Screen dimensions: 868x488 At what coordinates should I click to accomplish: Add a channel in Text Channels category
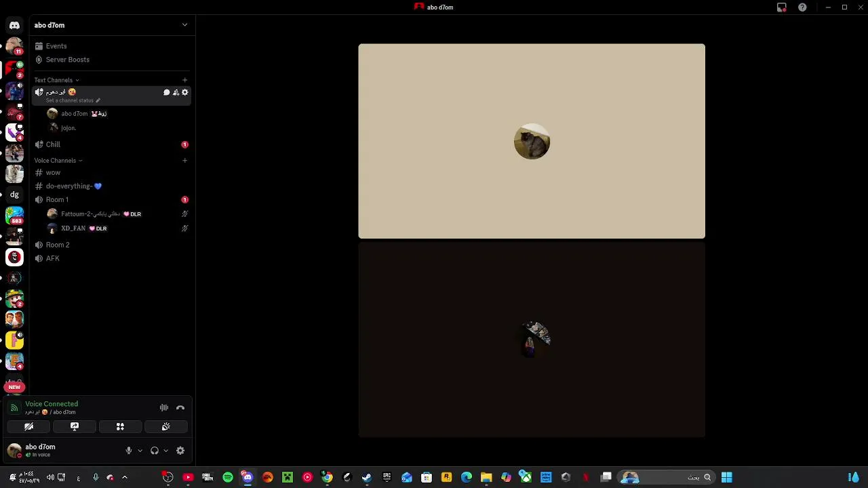point(184,80)
